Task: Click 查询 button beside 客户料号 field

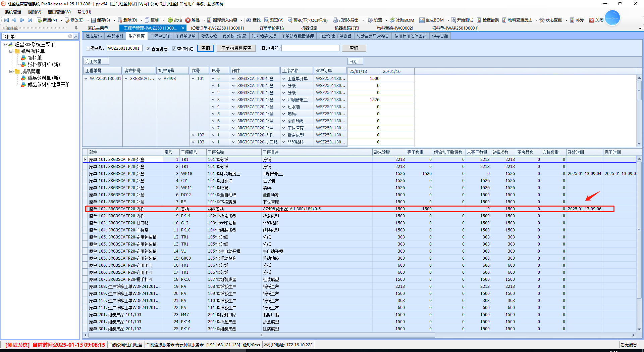Action: [x=354, y=48]
